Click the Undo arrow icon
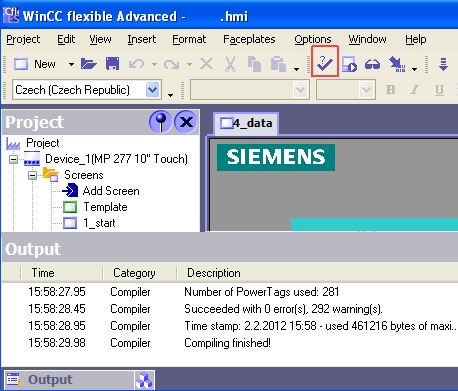458x391 pixels. click(136, 64)
